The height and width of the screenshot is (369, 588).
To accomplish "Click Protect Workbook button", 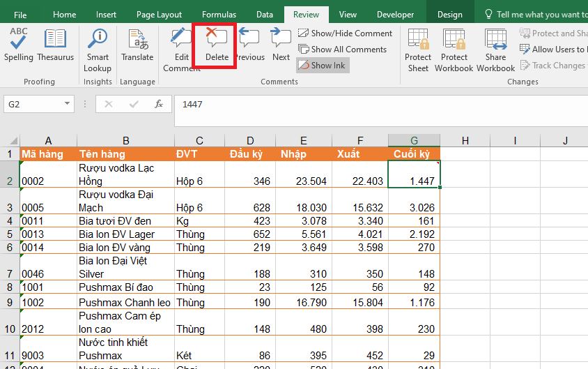I will tap(454, 50).
